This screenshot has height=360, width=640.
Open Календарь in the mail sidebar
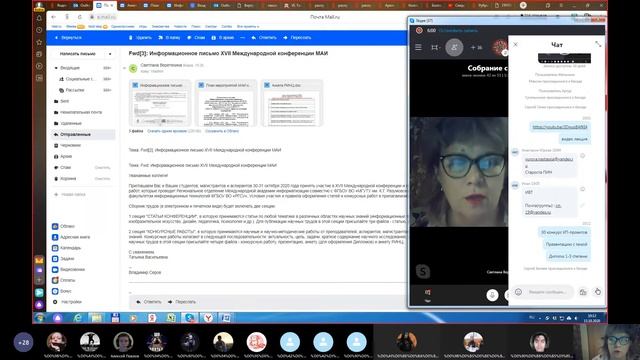67,248
